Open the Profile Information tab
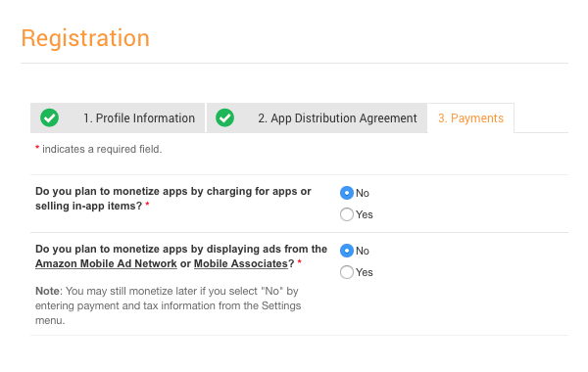 coord(118,118)
